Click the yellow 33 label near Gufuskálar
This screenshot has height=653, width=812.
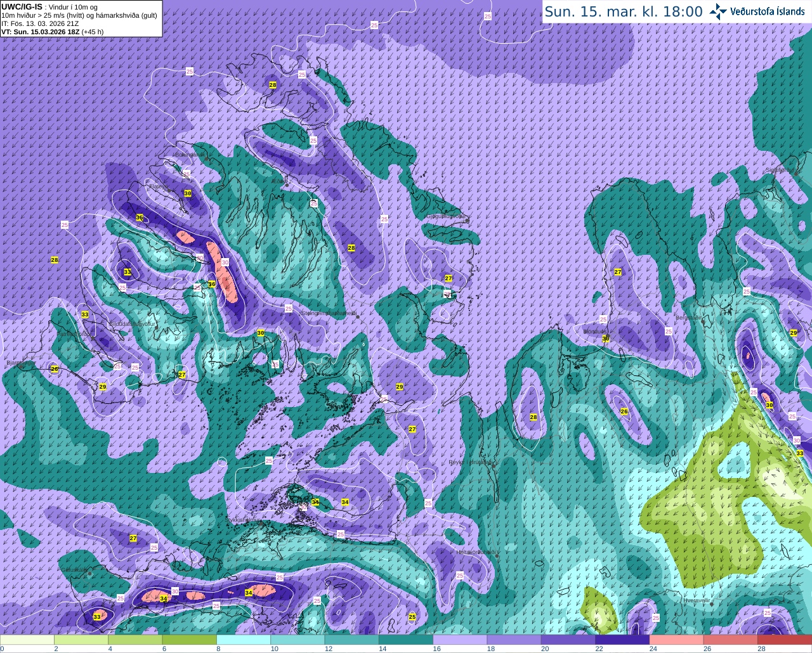click(97, 616)
